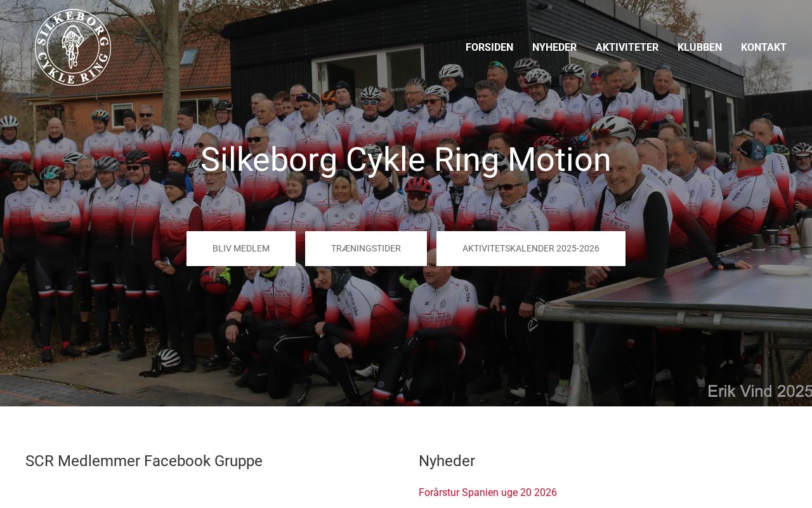Click the SCR Medlemmer Facebook Gruppe heading
This screenshot has width=812, height=508.
[x=144, y=461]
